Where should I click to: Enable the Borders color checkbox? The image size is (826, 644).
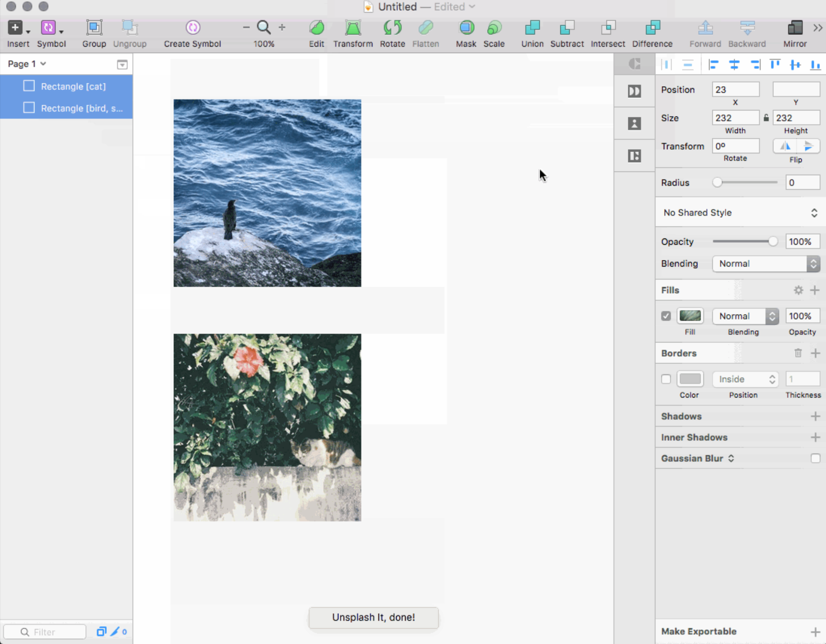[x=667, y=379]
